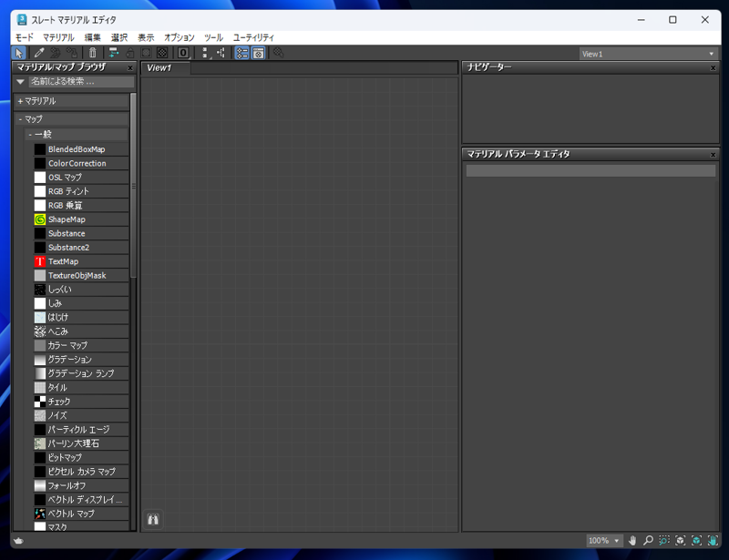Select the Zoom magnifier tool
This screenshot has height=560, width=729.
pyautogui.click(x=650, y=540)
